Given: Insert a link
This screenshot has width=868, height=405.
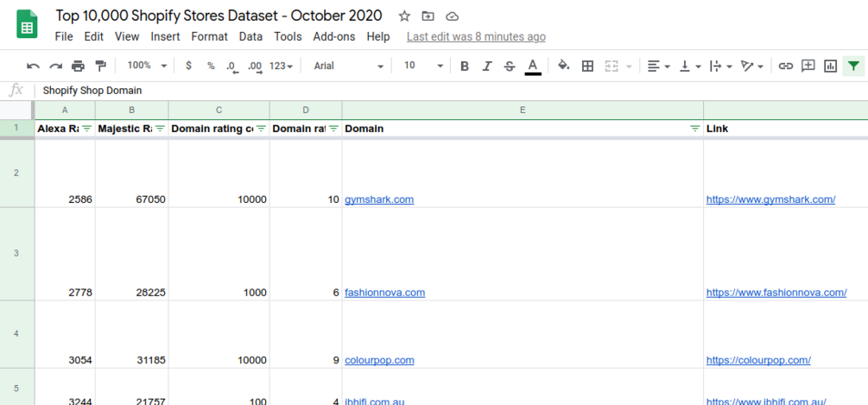Looking at the screenshot, I should click(785, 66).
